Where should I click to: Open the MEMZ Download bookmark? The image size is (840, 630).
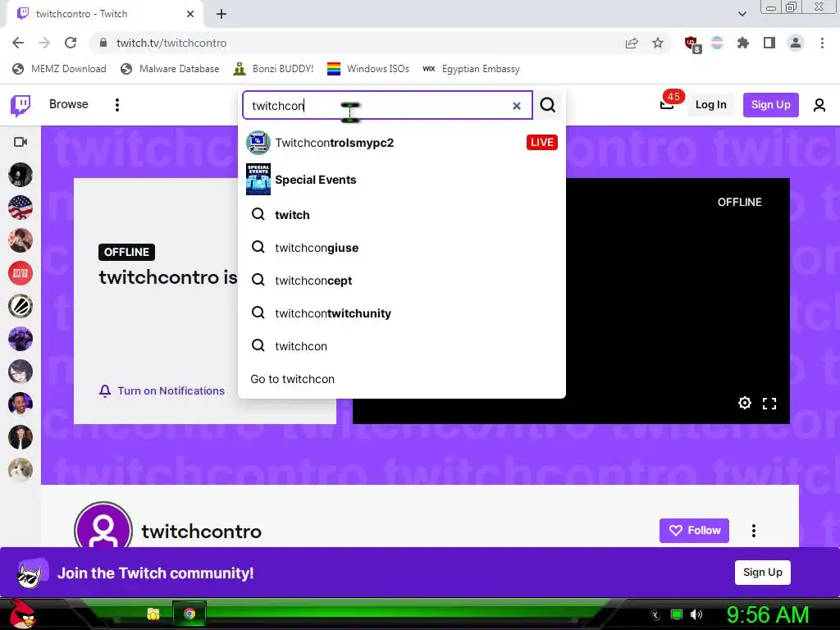[59, 69]
